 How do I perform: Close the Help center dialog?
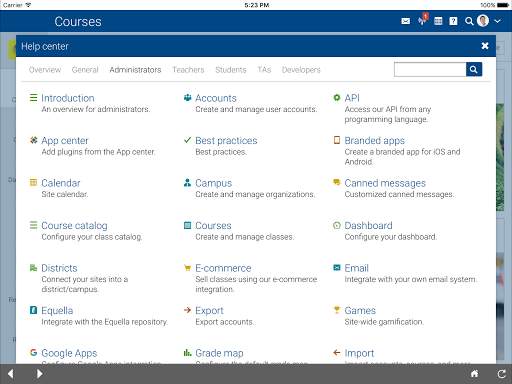[x=485, y=46]
